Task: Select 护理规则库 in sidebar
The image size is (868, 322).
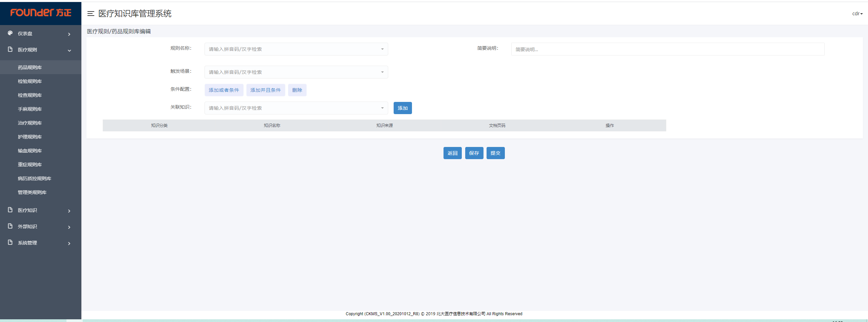Action: coord(41,137)
